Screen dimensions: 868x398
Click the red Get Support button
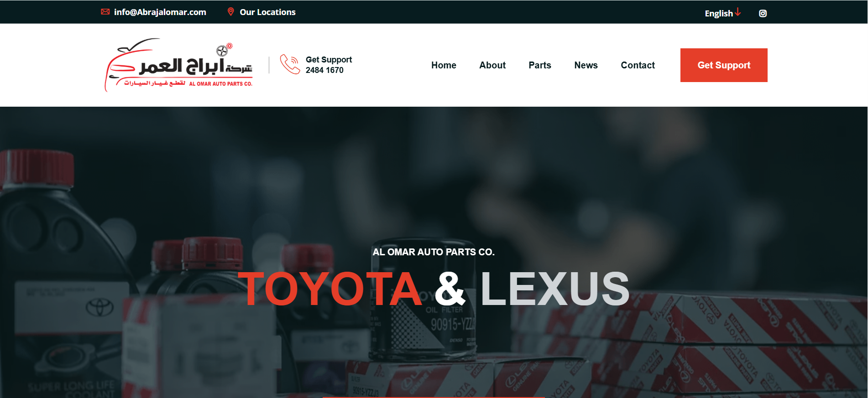pyautogui.click(x=724, y=65)
